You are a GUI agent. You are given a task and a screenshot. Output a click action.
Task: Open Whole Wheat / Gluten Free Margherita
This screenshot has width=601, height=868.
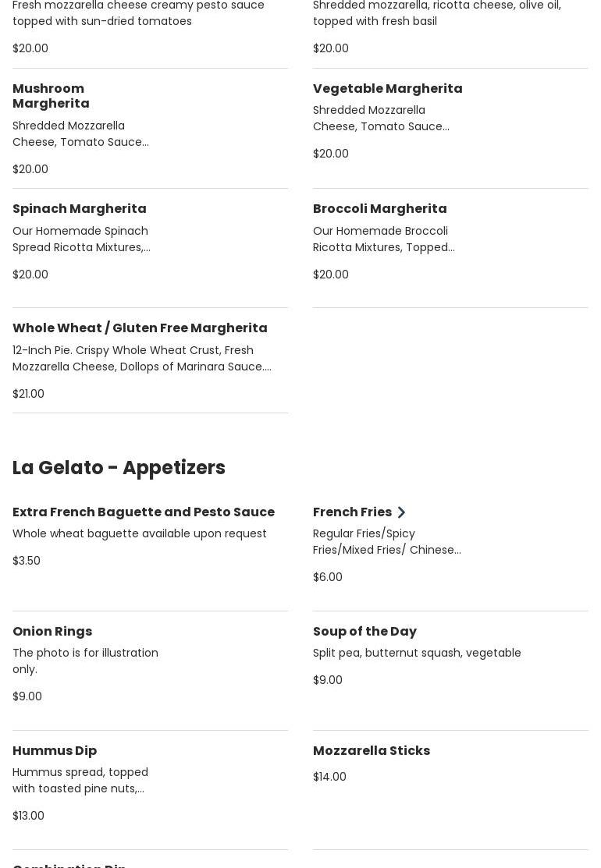click(140, 328)
